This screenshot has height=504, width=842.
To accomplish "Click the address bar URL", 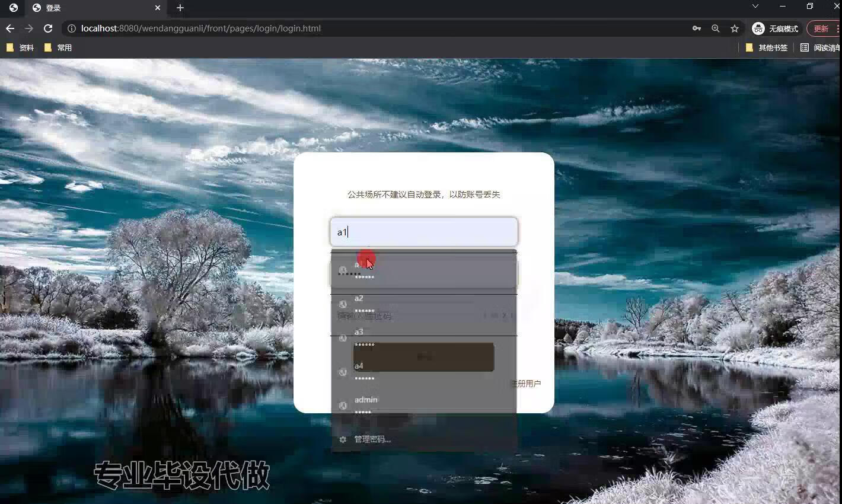I will coord(201,28).
